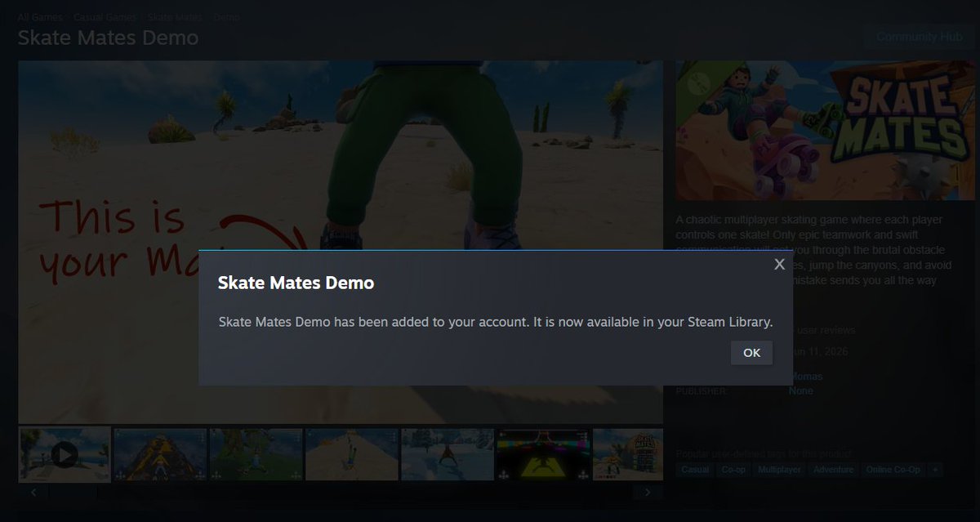This screenshot has width=980, height=522.
Task: Open developer Momas link
Action: [806, 377]
